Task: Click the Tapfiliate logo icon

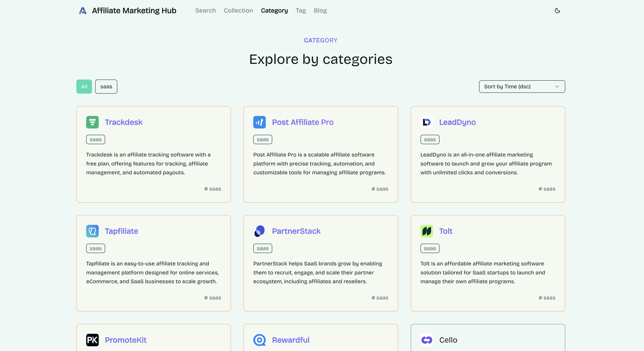Action: (x=92, y=231)
